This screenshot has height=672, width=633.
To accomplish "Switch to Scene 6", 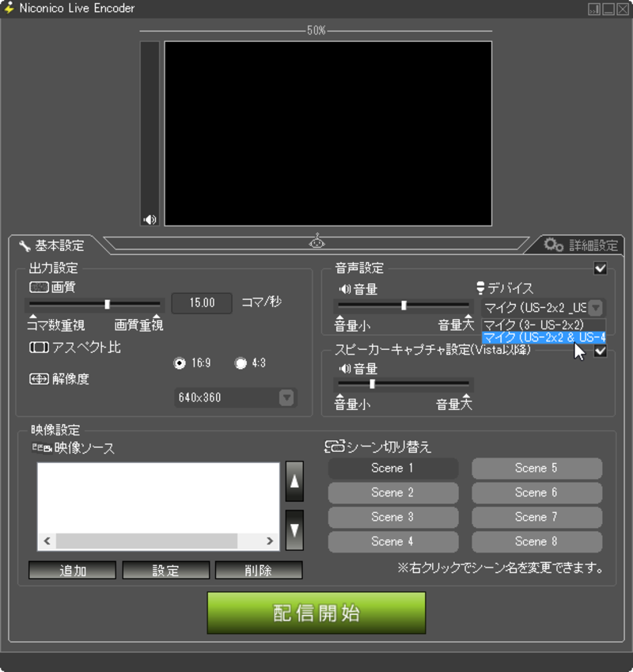I will coord(537,493).
